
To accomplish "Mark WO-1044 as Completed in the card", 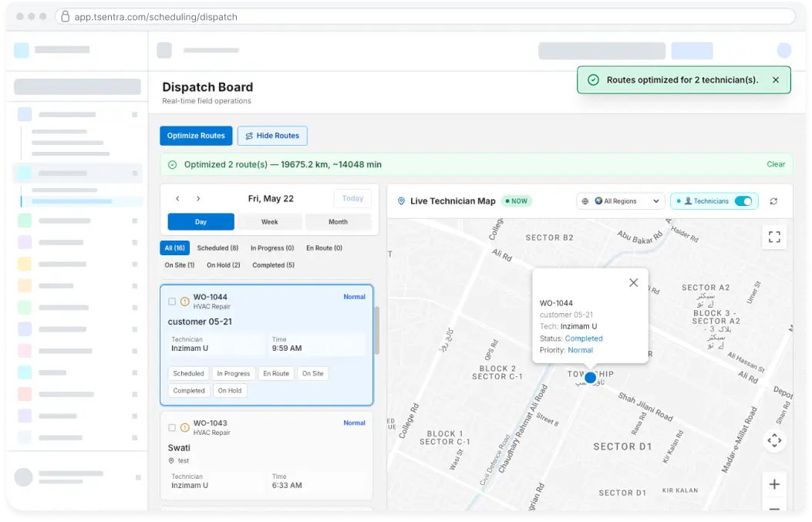I will click(x=189, y=390).
